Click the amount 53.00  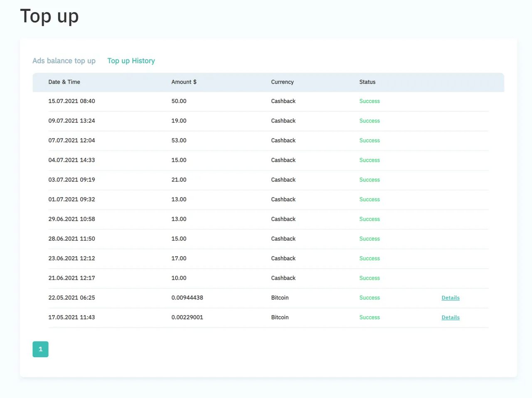pos(179,140)
